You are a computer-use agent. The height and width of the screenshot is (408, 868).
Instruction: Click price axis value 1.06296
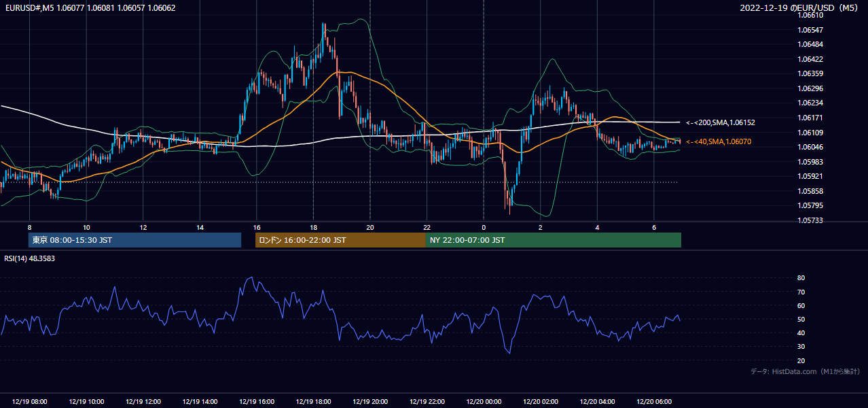click(811, 88)
